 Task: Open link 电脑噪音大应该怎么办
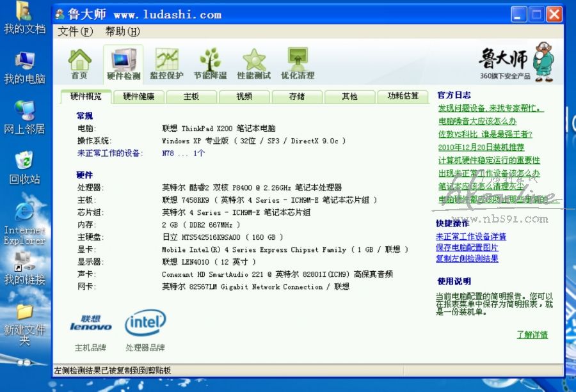(x=477, y=121)
